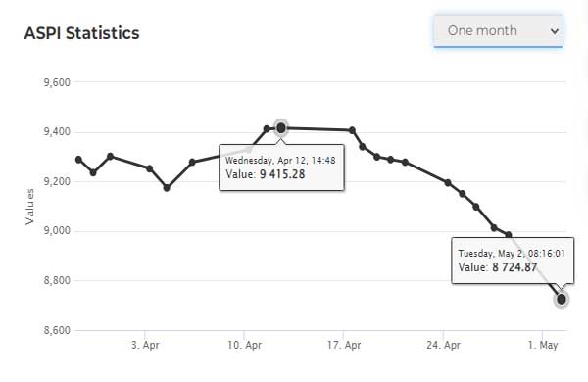Click the 8,600 y-axis label
The height and width of the screenshot is (382, 588).
pyautogui.click(x=57, y=330)
